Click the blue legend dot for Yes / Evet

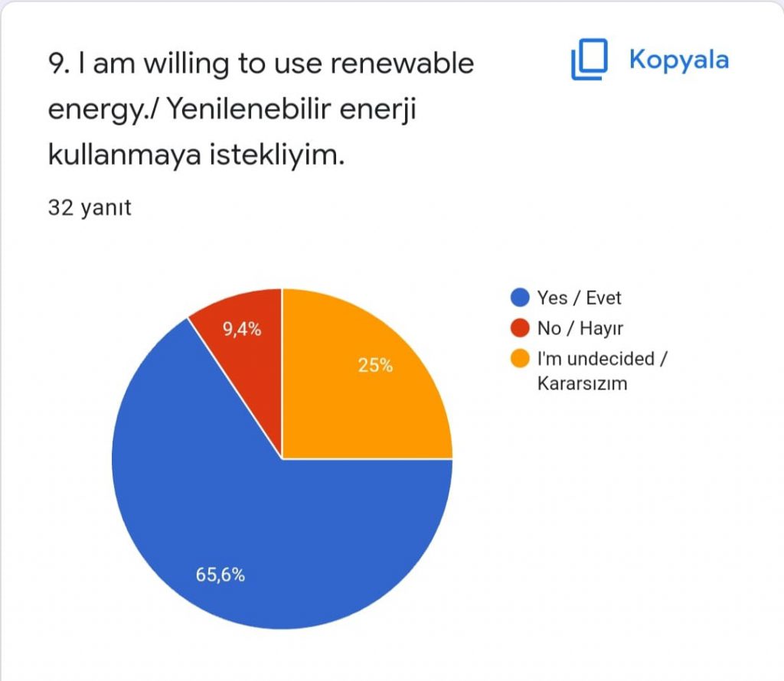pos(521,298)
